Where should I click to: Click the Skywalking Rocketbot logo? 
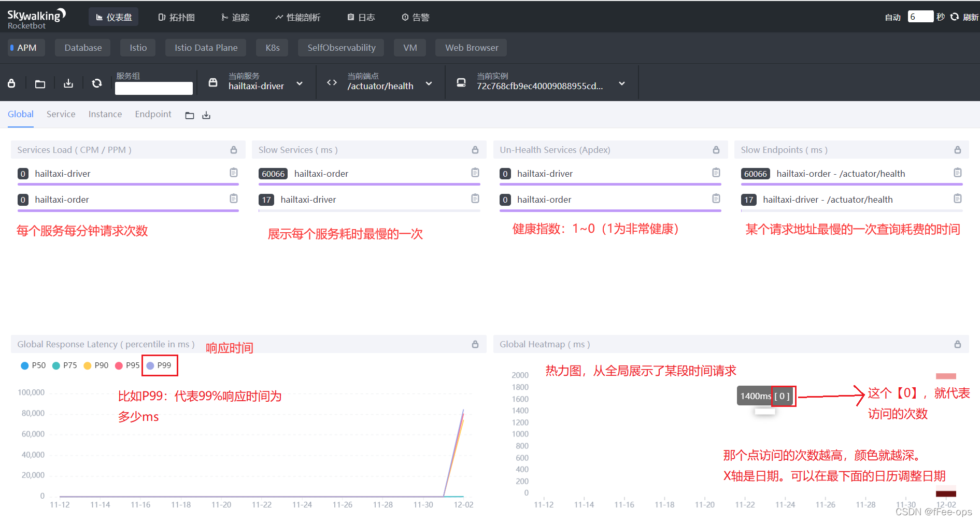(36, 18)
